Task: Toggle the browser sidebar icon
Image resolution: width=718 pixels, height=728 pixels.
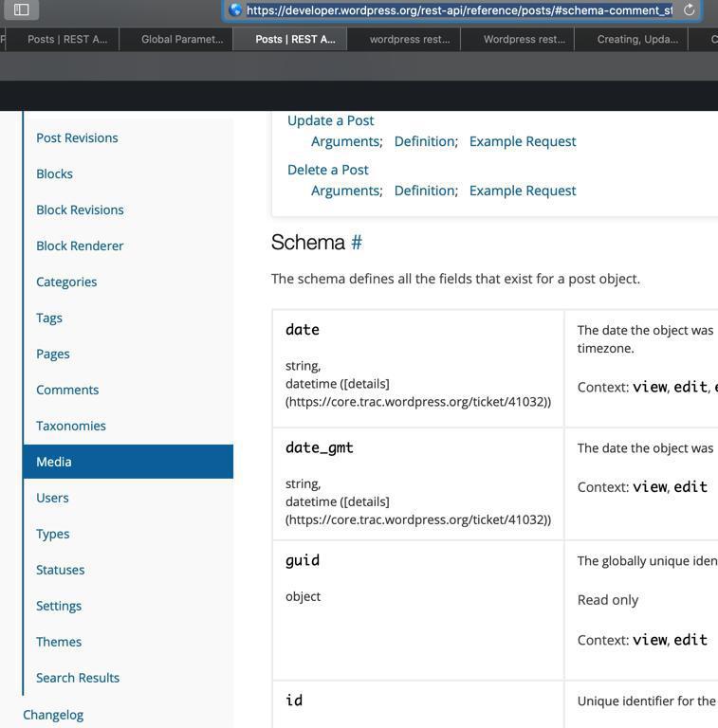Action: click(x=22, y=9)
